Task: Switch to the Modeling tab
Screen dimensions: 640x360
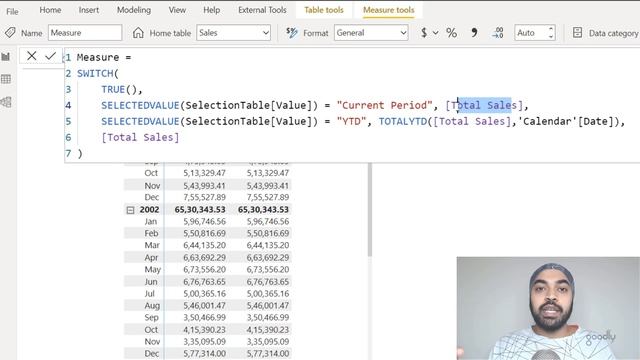Action: coord(134,10)
